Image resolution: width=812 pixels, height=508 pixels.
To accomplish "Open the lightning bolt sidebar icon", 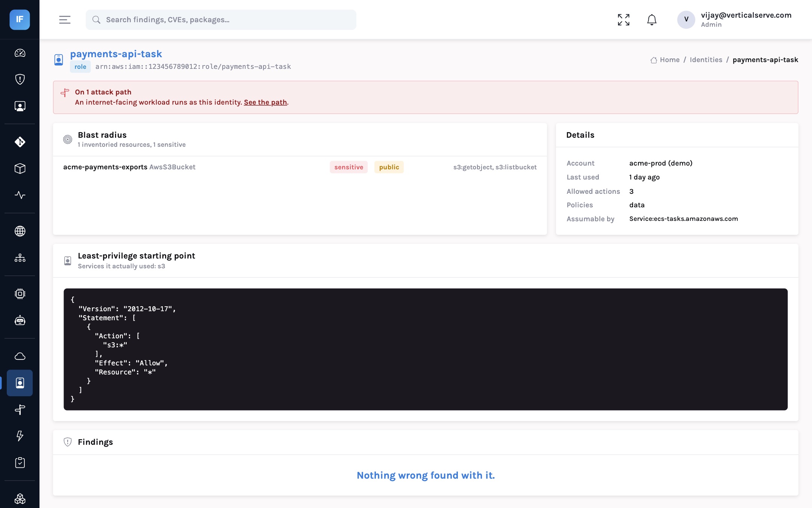I will [x=20, y=436].
